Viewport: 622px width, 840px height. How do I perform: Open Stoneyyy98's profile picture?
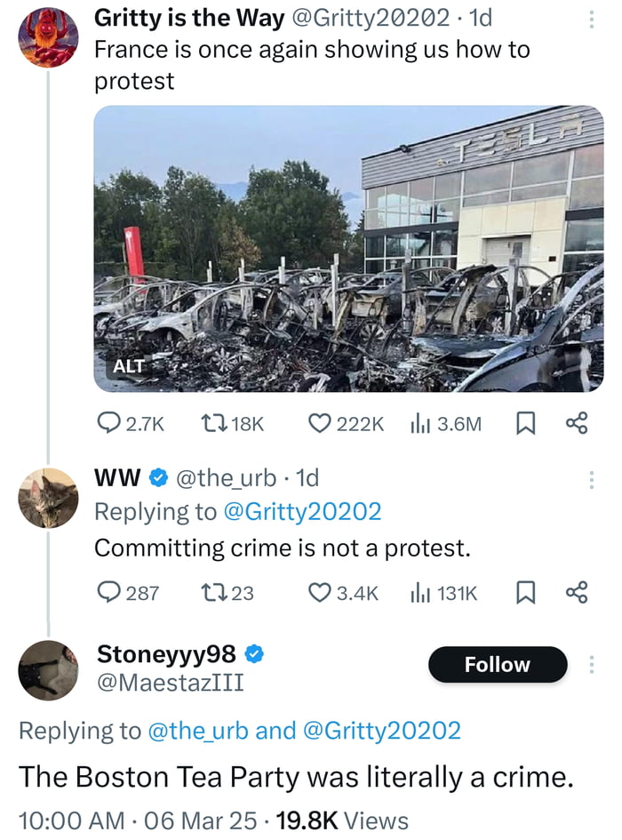coord(48,669)
